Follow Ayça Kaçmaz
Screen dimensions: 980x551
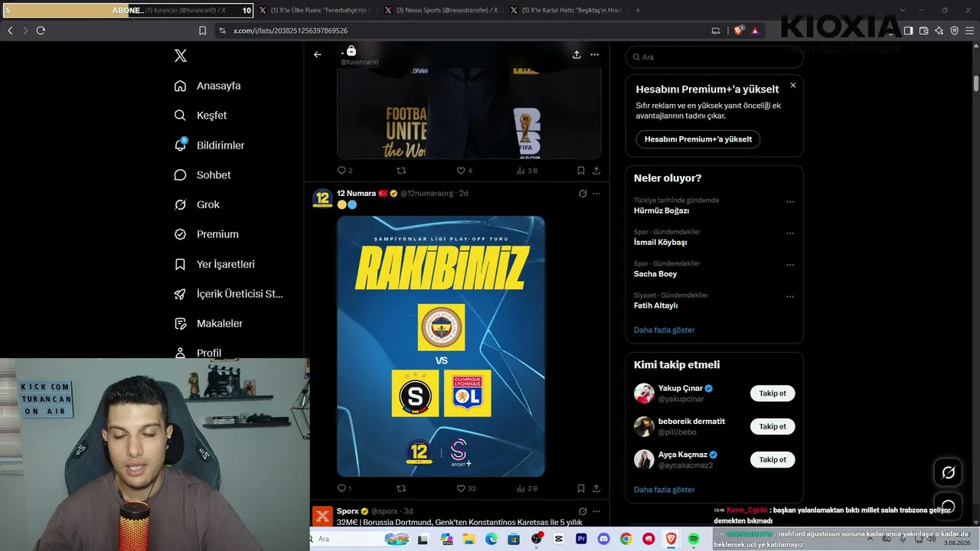pos(773,460)
